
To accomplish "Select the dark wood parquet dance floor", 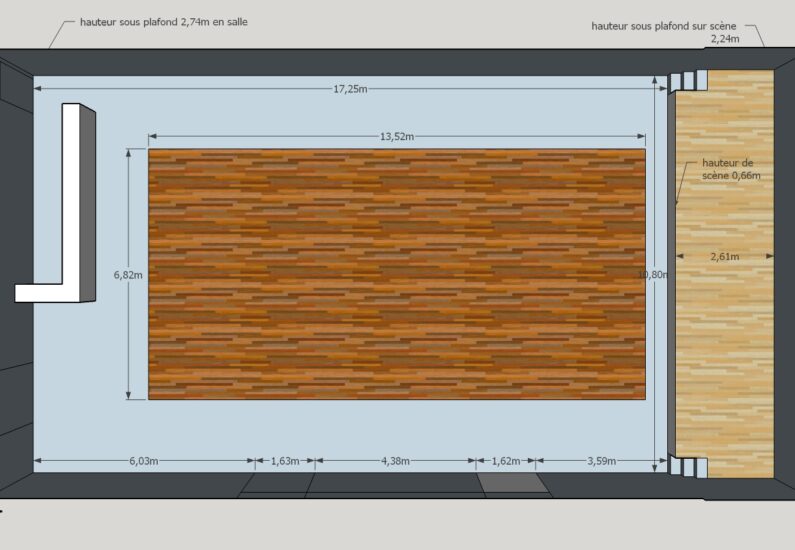I will click(396, 274).
